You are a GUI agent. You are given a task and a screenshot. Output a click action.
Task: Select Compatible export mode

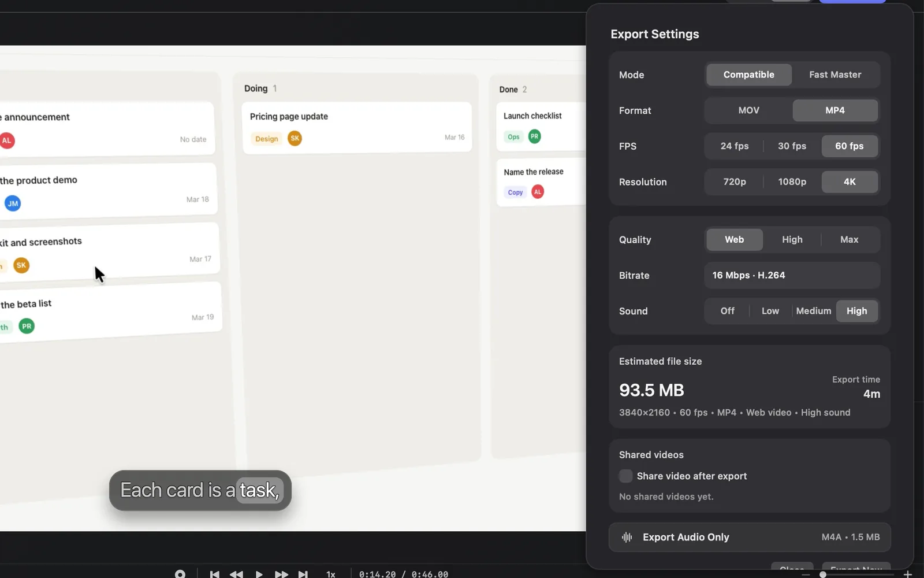[x=748, y=75]
